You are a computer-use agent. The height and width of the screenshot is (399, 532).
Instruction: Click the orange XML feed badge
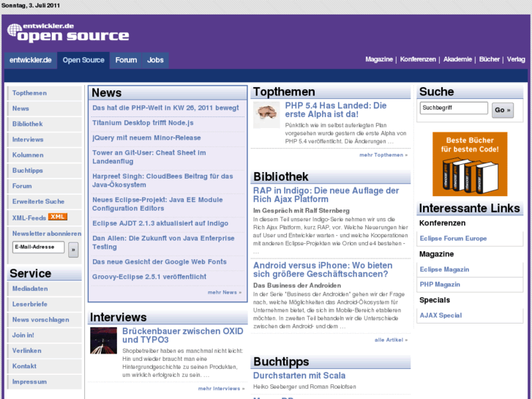click(57, 217)
